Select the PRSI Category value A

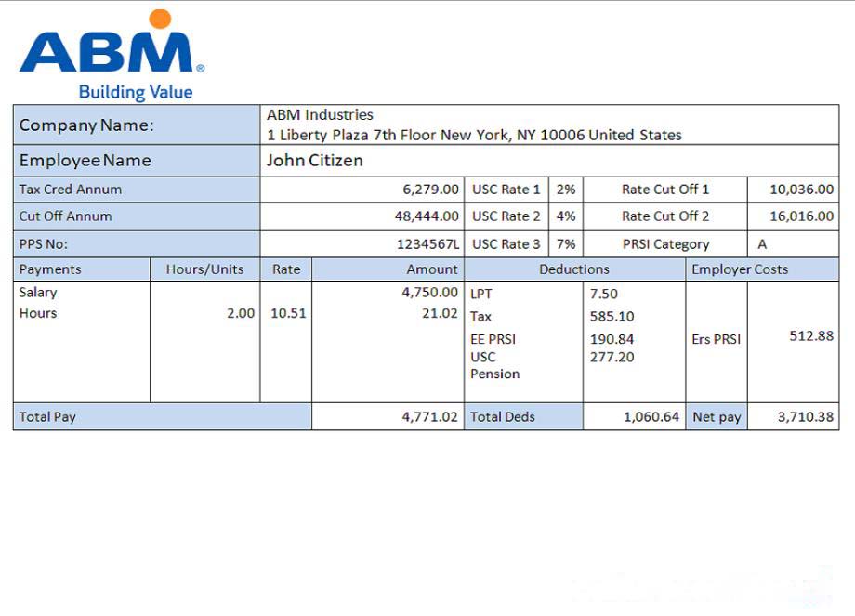click(762, 243)
